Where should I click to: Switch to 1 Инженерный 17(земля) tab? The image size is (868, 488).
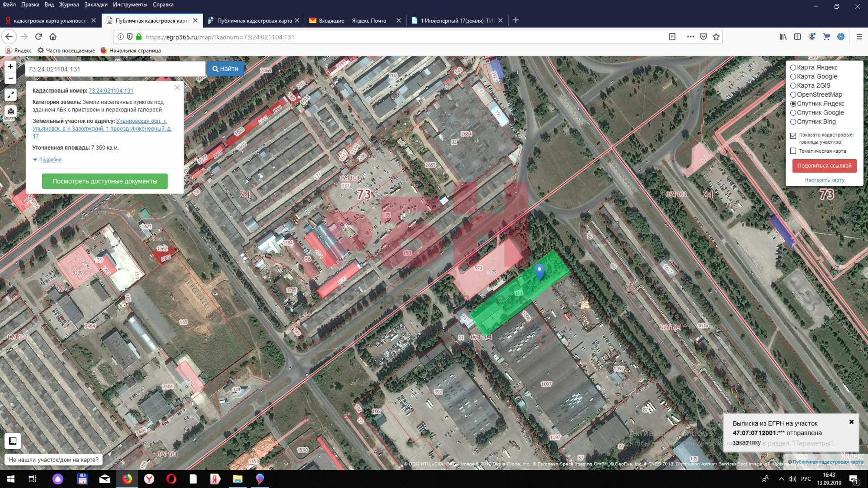[457, 20]
